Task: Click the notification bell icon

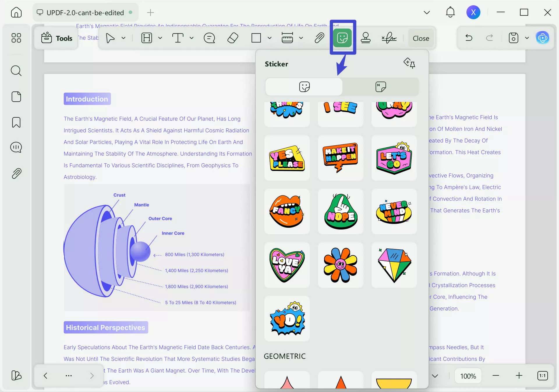Action: pyautogui.click(x=450, y=12)
